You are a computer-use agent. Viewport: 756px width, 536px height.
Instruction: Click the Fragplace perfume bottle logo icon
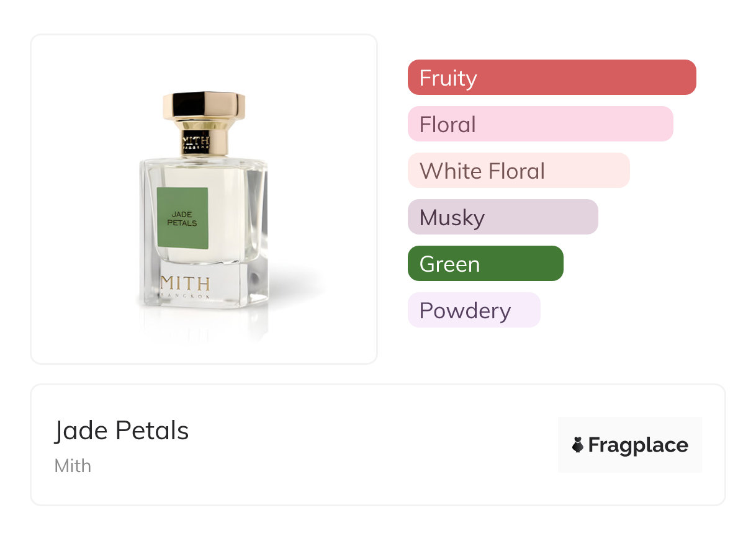pos(578,445)
